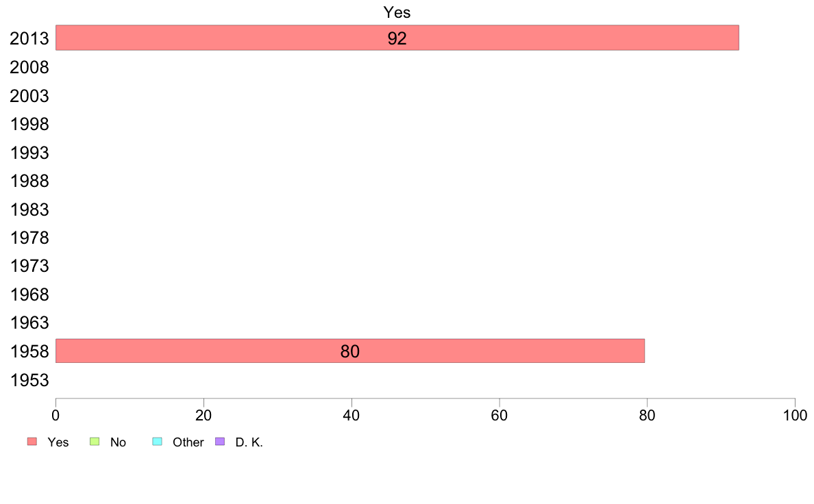814x504 pixels.
Task: Select the 2013 bar labeled 92
Action: [397, 38]
